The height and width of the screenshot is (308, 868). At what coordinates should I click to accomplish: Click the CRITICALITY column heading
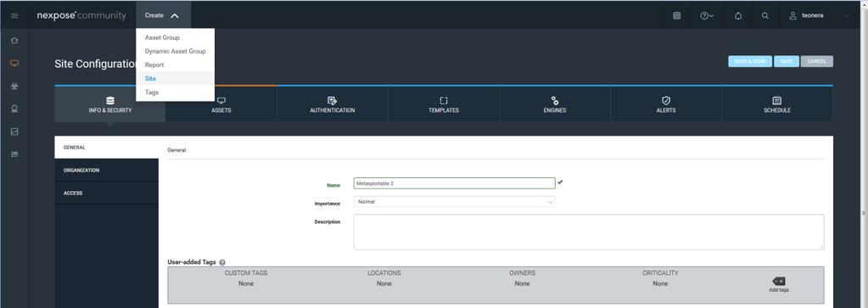pyautogui.click(x=660, y=273)
